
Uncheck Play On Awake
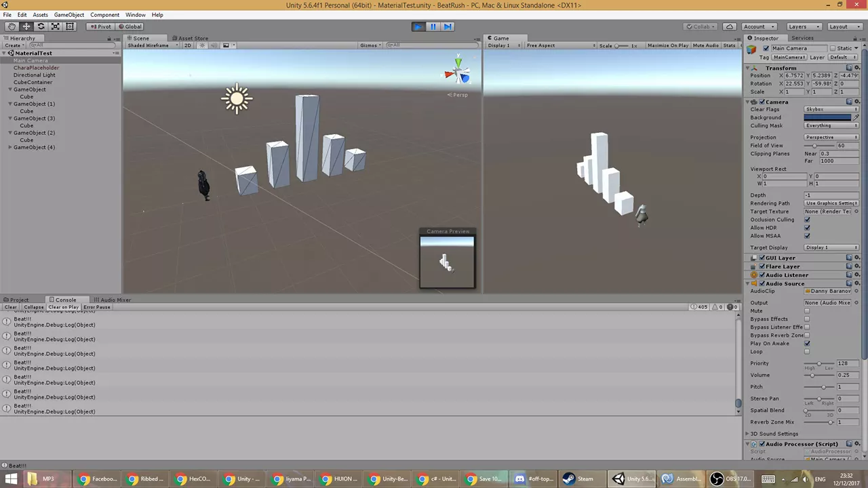(x=807, y=344)
